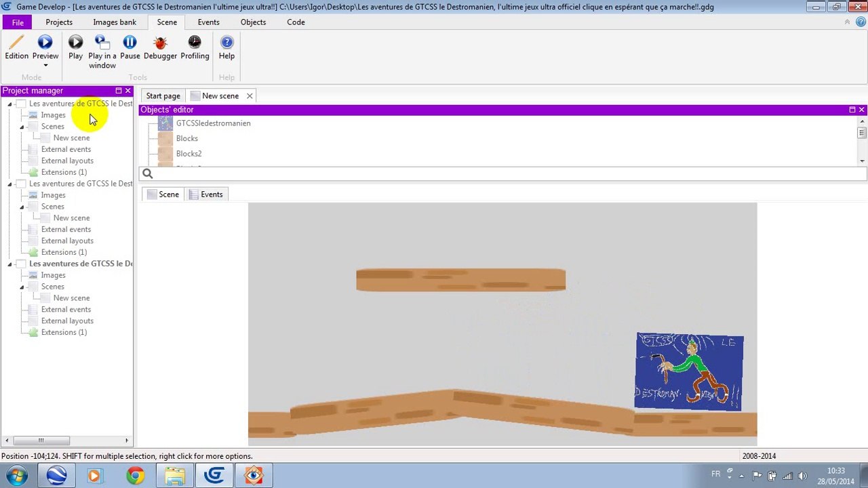The width and height of the screenshot is (868, 488).
Task: Select Extensions (1) under the topmost project
Action: [64, 172]
